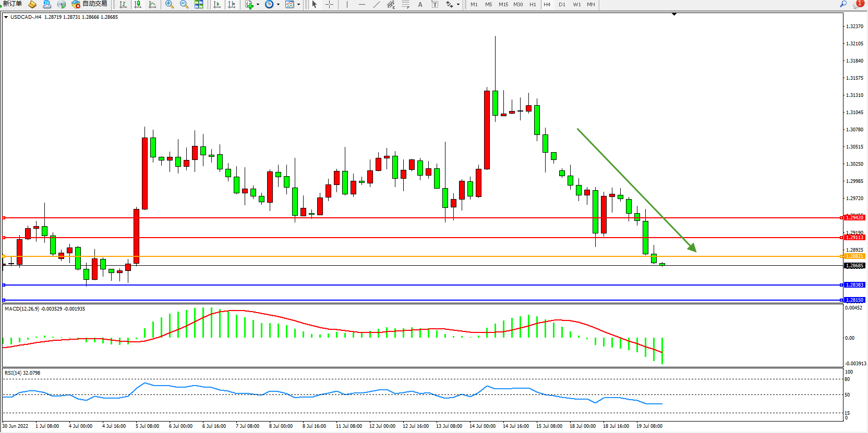Select the Crosshair tool

click(x=330, y=4)
